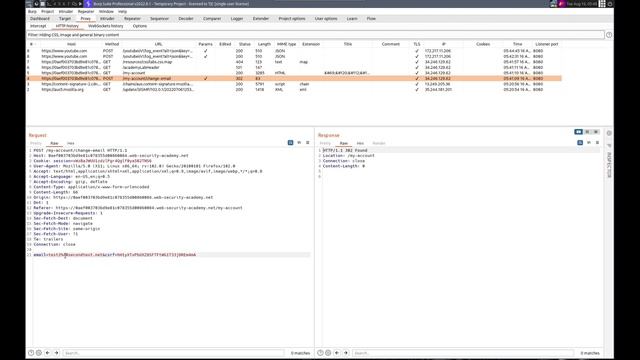Open the system apps grid icon
This screenshot has height=360, width=640.
pyautogui.click(x=602, y=4)
